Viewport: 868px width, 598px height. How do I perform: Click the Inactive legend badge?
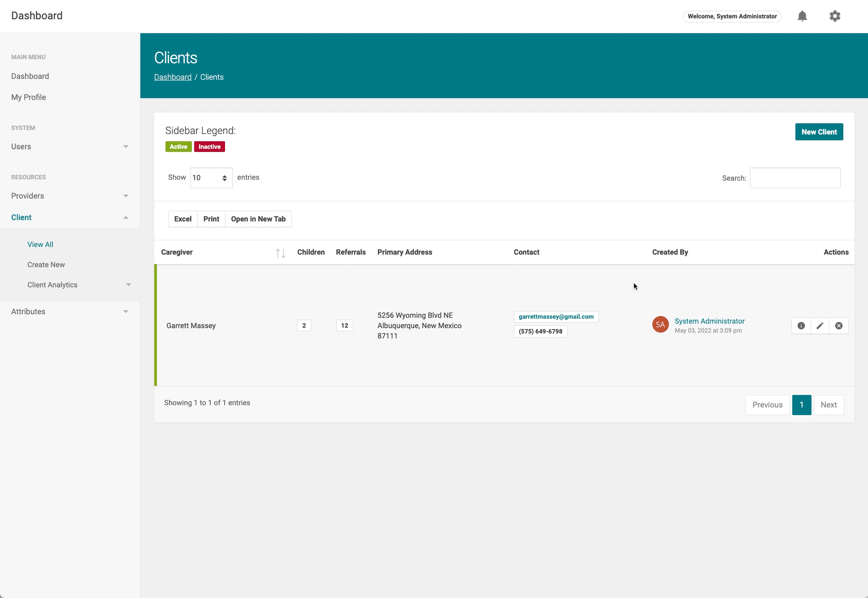[209, 147]
